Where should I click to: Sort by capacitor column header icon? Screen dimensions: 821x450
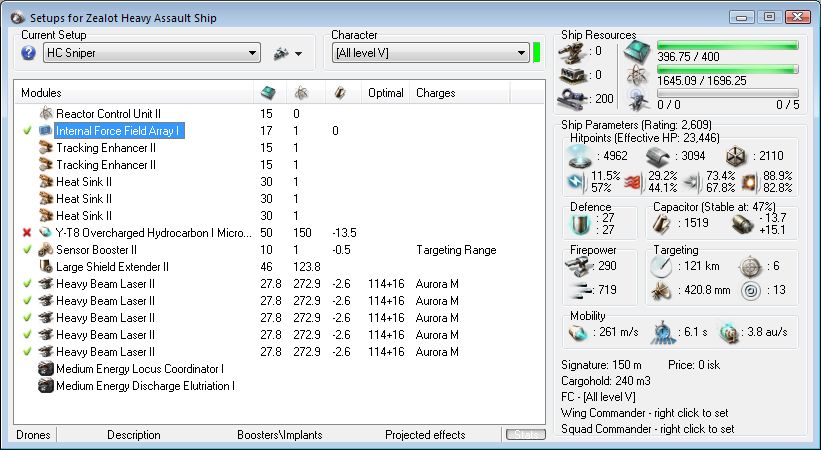click(339, 93)
